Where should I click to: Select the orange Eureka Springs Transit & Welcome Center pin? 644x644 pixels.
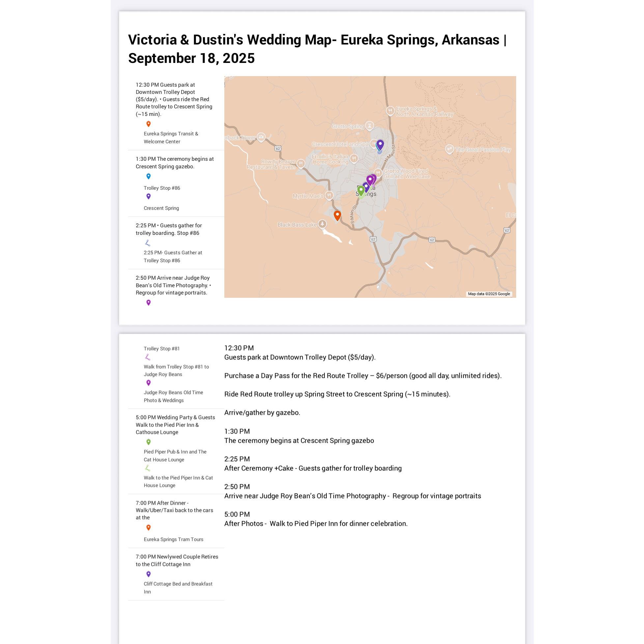pyautogui.click(x=149, y=123)
